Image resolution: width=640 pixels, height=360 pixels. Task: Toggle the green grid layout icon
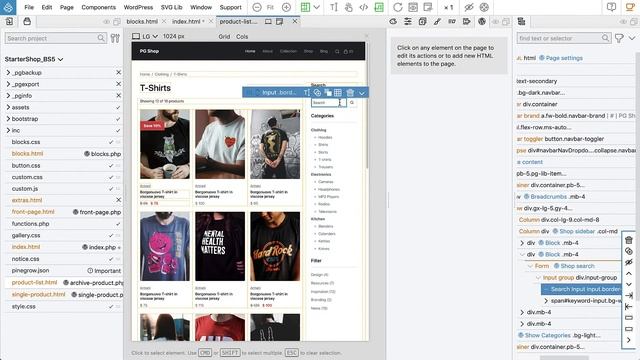305,7
